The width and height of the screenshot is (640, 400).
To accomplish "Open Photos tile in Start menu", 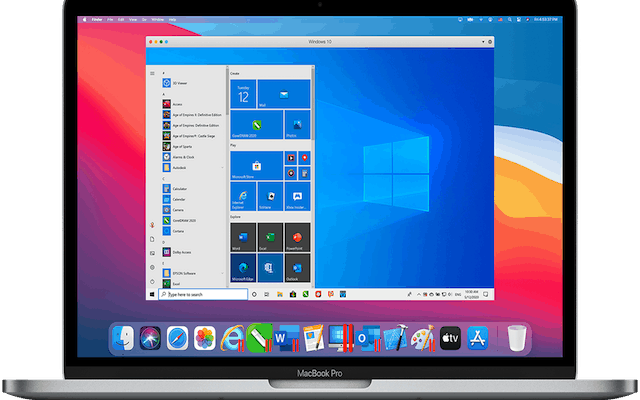I will [x=298, y=124].
